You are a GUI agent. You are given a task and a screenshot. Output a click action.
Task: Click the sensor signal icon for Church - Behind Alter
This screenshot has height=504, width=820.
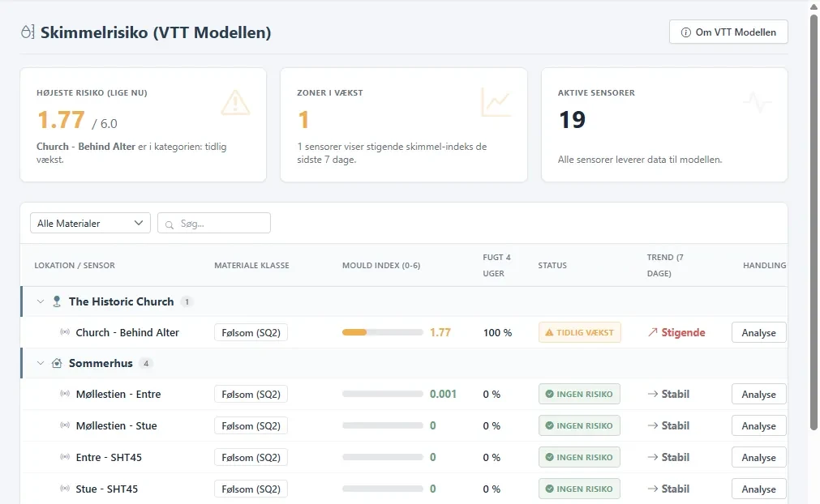(x=65, y=332)
